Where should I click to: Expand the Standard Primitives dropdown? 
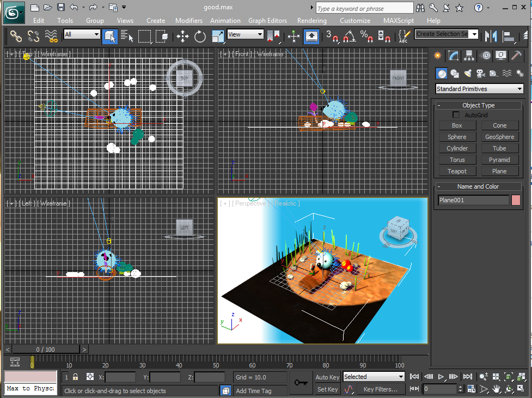(479, 89)
